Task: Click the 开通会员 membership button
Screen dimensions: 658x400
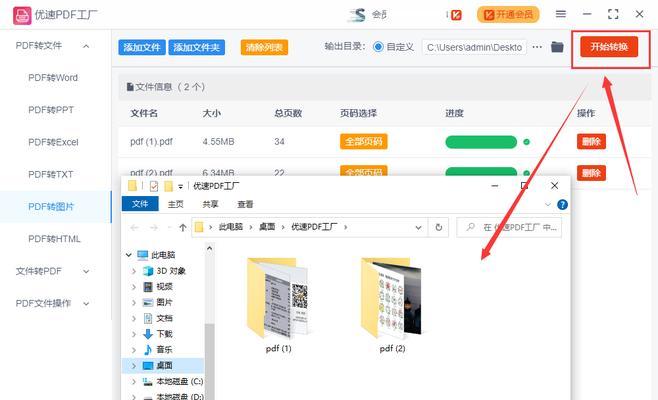Action: tap(508, 15)
